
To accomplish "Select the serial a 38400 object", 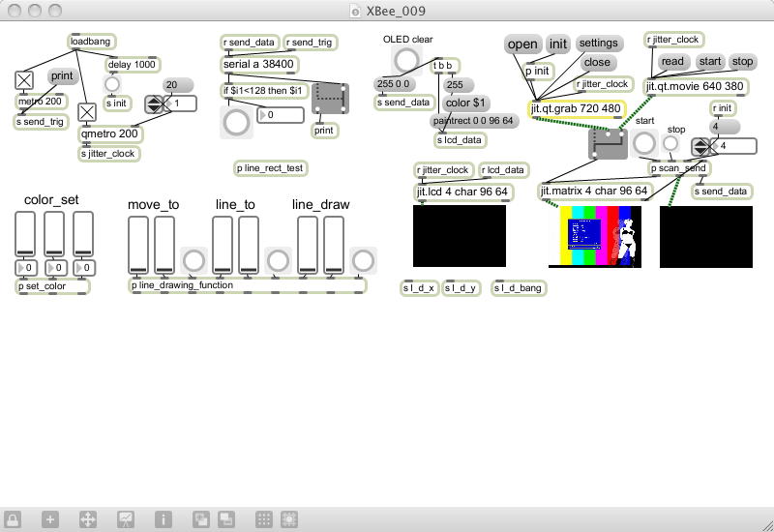I will click(x=259, y=64).
